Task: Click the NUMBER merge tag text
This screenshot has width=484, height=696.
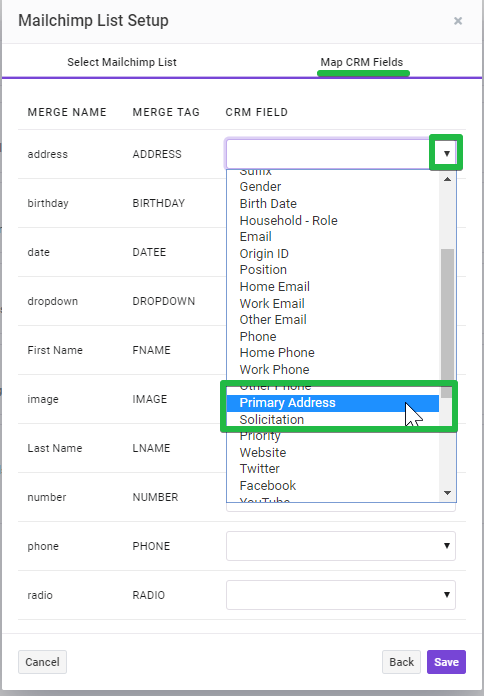Action: (x=155, y=497)
